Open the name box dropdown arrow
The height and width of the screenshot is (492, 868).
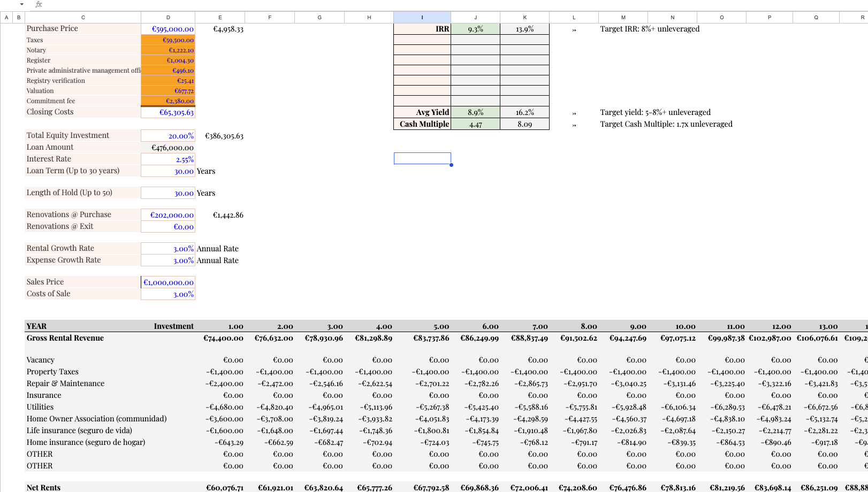(21, 4)
